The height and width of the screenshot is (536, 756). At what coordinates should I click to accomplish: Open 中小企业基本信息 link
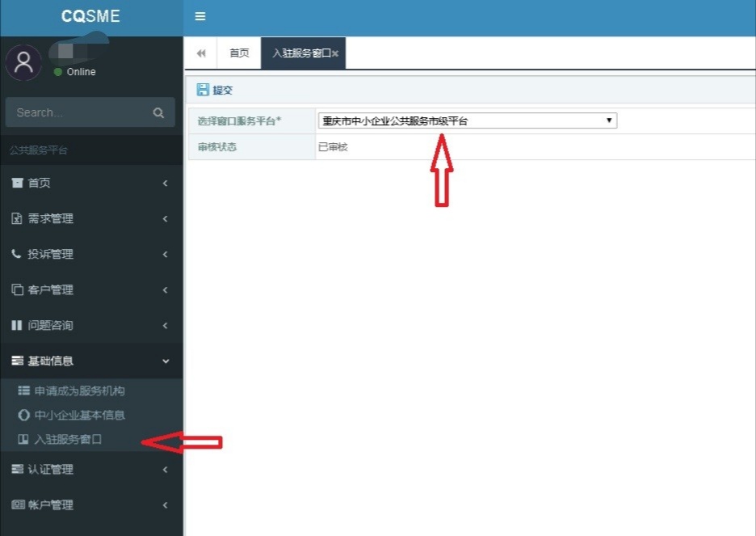point(79,415)
